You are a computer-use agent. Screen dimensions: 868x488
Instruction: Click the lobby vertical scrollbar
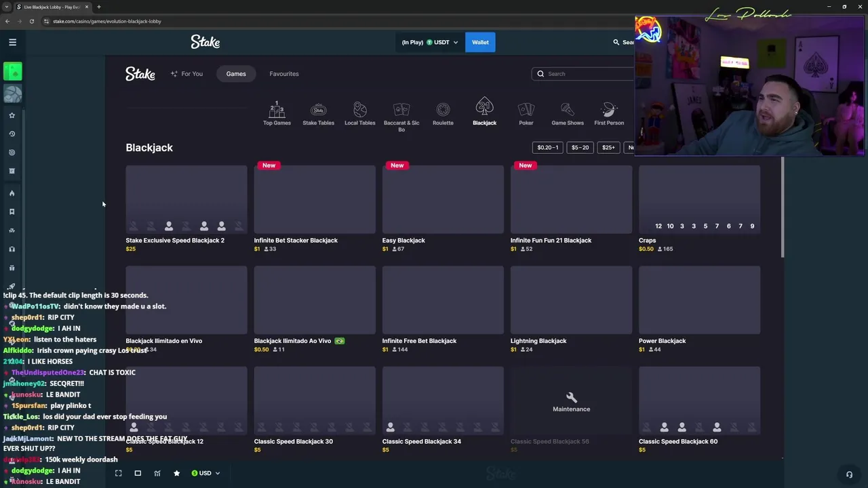[x=783, y=207]
